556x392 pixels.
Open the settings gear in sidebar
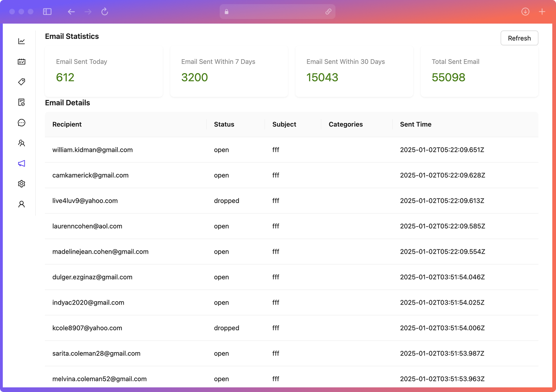pyautogui.click(x=21, y=184)
